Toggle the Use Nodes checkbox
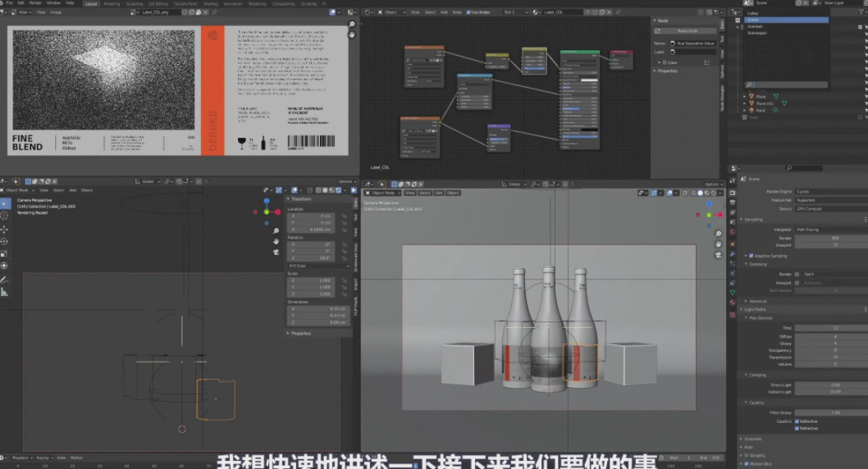Screen dimensions: 868x469 [468, 12]
